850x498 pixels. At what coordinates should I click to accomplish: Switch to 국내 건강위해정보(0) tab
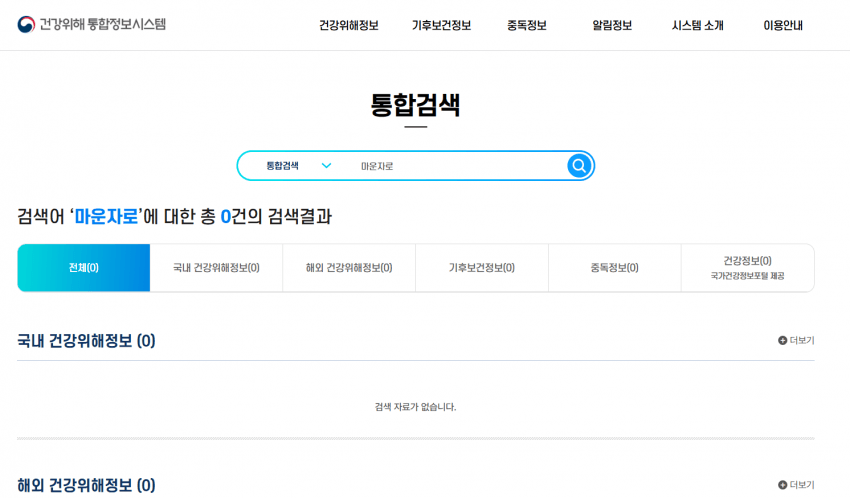216,268
